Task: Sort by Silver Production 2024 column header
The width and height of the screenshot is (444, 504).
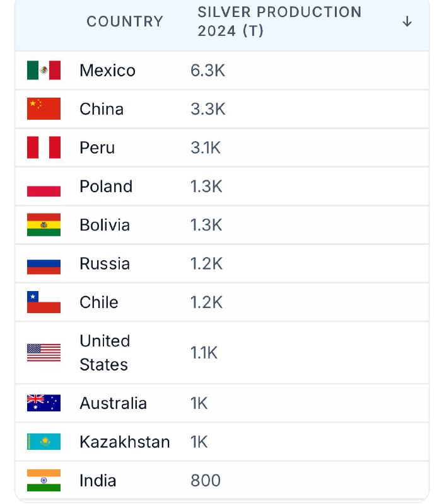Action: point(279,21)
